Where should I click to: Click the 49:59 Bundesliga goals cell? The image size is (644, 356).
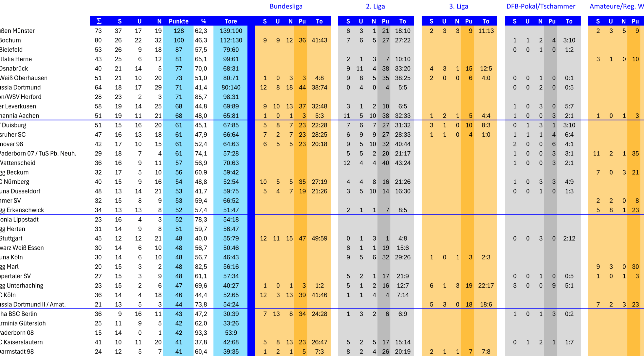pyautogui.click(x=319, y=238)
